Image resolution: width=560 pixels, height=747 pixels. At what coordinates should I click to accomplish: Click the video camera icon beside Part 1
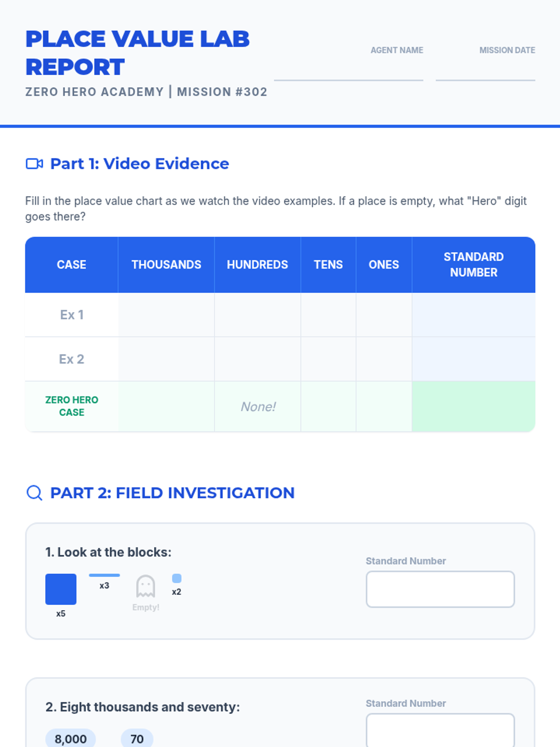point(34,164)
